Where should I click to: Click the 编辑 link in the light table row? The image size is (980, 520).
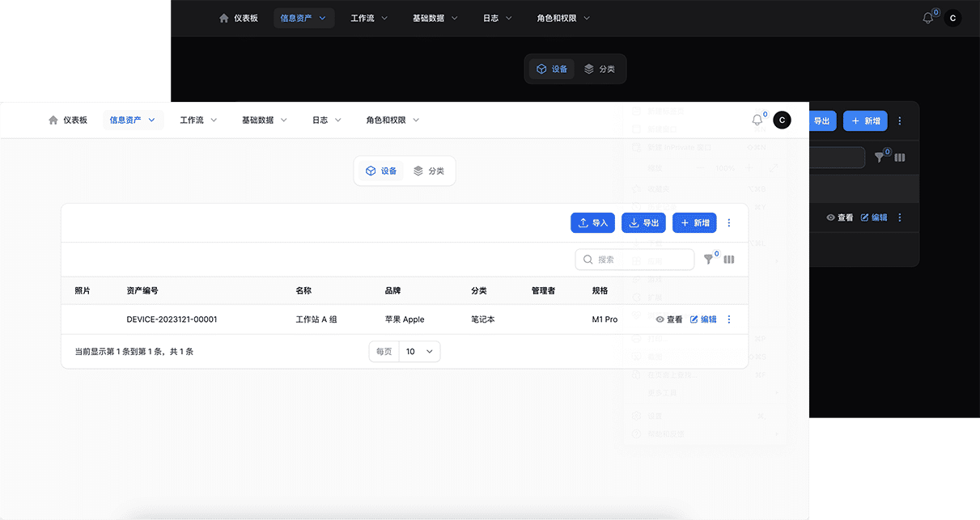pos(703,319)
